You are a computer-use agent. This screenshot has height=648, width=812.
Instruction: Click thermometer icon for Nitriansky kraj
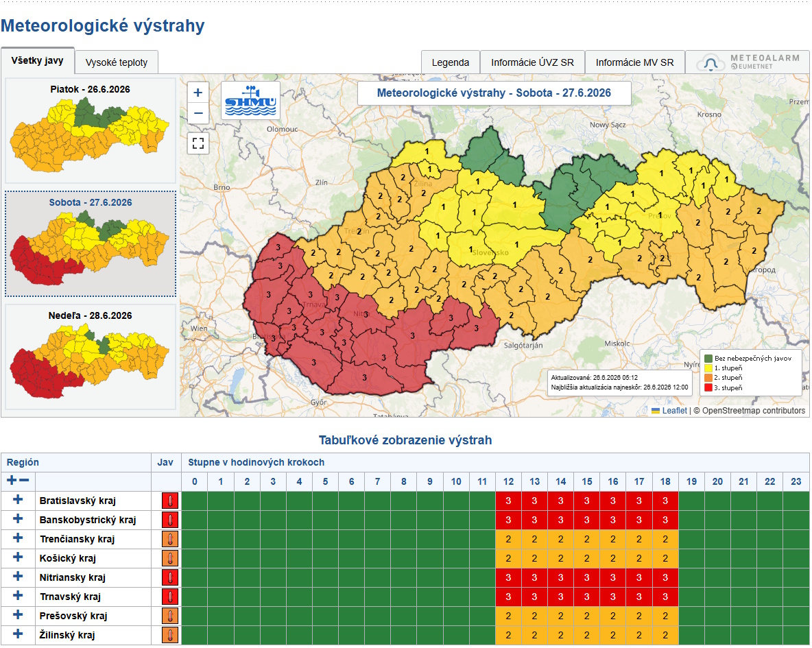tap(170, 577)
